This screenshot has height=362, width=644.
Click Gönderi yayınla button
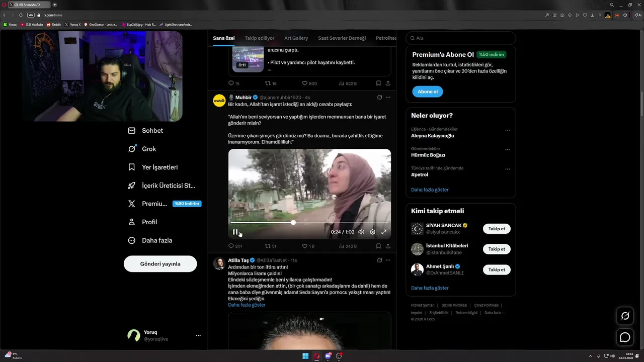point(160,263)
